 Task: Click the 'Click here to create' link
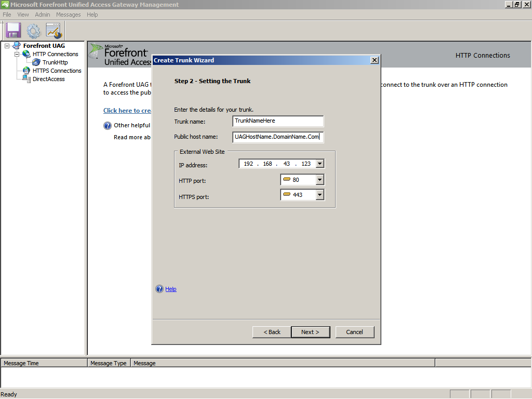[x=127, y=111]
